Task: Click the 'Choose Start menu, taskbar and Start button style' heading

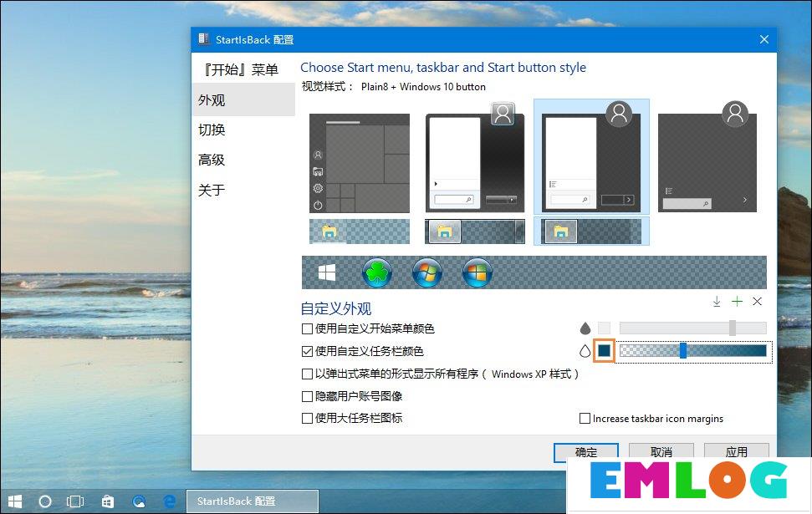Action: [x=443, y=68]
